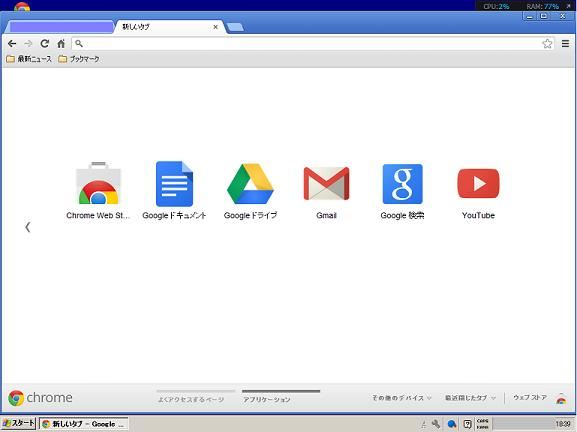This screenshot has width=577, height=432.
Task: Click the CAPS KANA indicator
Action: click(482, 424)
